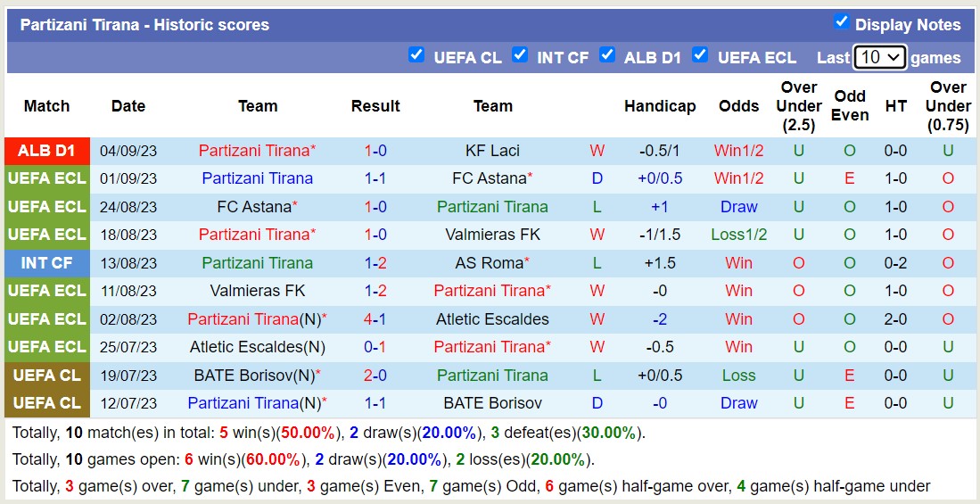The height and width of the screenshot is (504, 980).
Task: Click the ALB D1 league label
Action: pos(47,151)
